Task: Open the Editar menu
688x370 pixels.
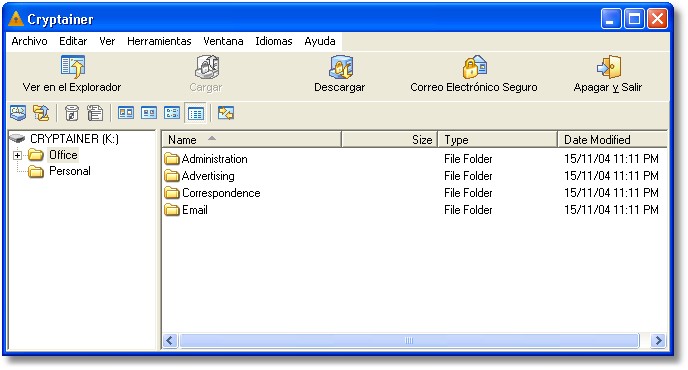Action: [73, 41]
